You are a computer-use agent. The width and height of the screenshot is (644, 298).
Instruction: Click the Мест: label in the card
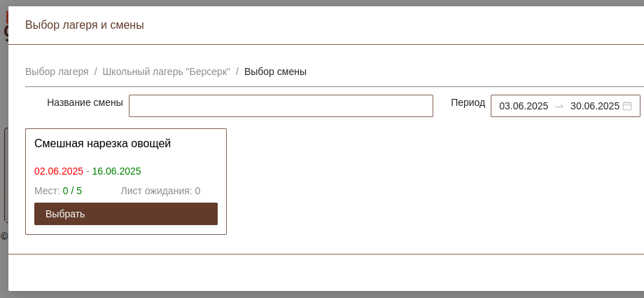pos(47,191)
